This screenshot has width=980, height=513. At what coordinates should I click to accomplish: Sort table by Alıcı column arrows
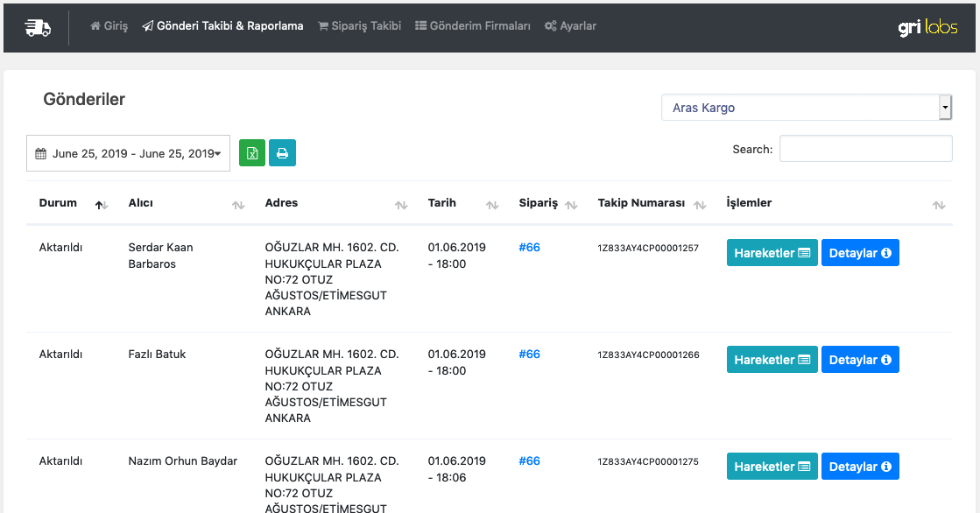[238, 205]
